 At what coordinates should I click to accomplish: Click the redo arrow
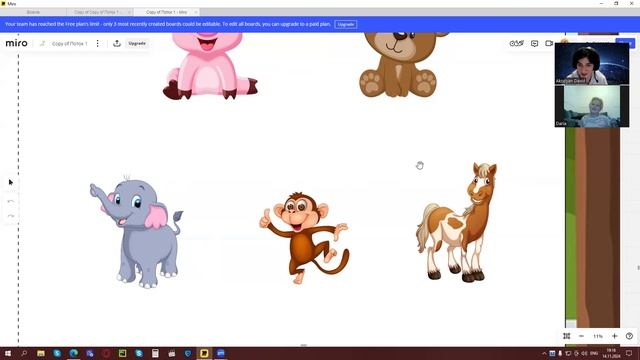click(x=11, y=216)
